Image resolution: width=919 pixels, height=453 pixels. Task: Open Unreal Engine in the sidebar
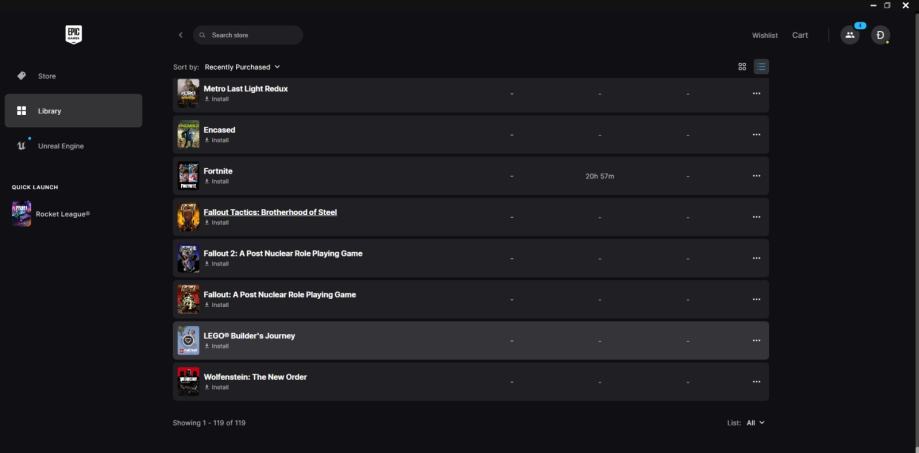point(60,146)
